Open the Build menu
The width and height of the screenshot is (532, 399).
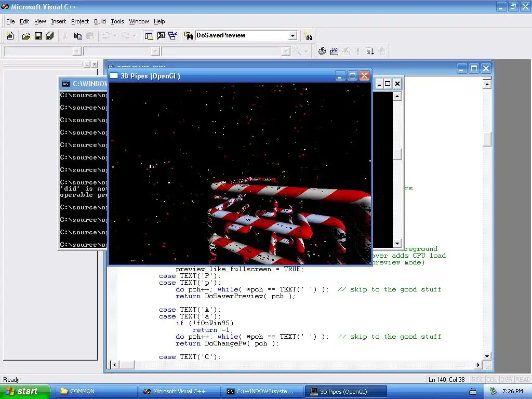point(100,21)
